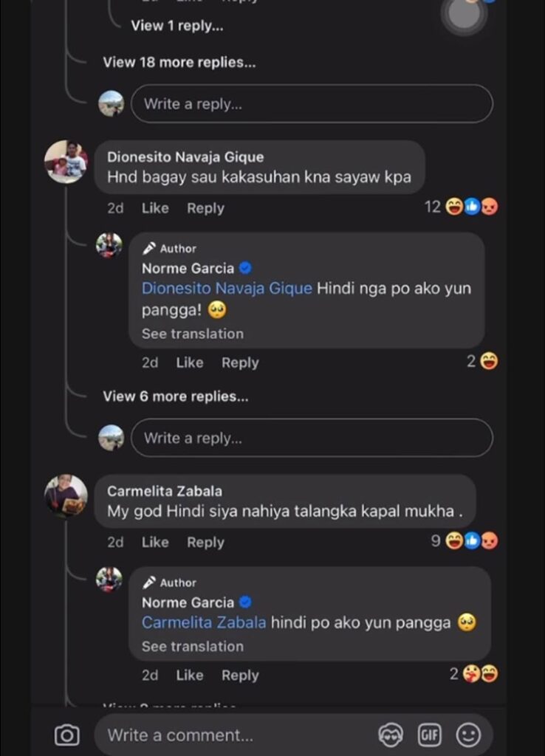
Task: Expand the View 1 reply thread
Action: (177, 26)
